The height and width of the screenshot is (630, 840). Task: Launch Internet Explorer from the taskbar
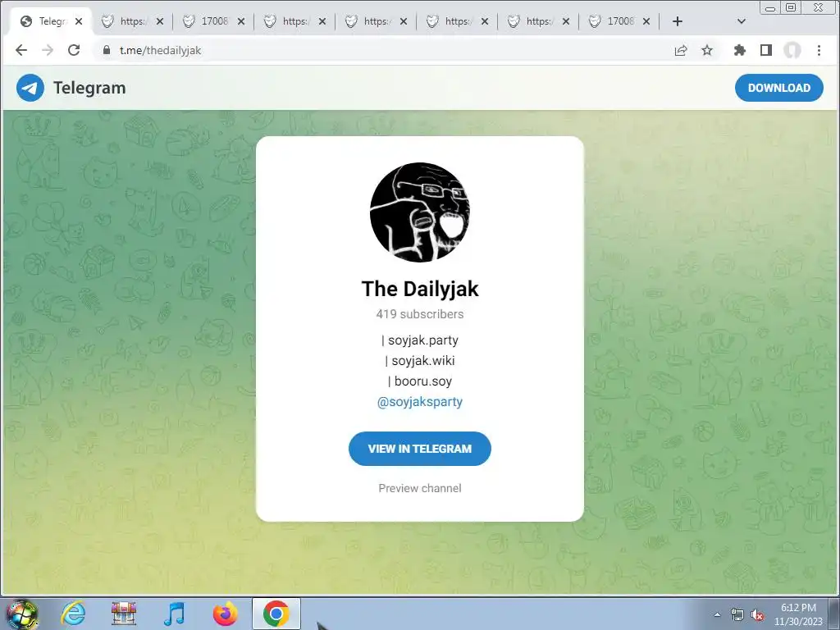(x=73, y=614)
